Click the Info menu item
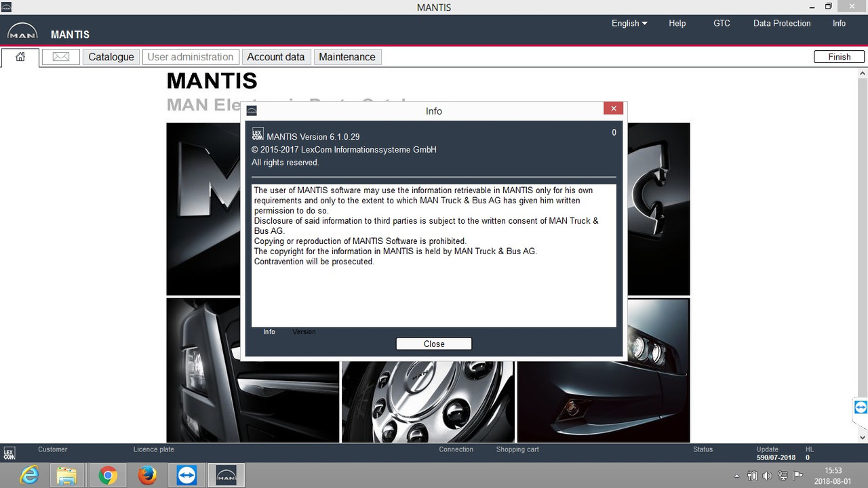868x488 pixels. [840, 23]
